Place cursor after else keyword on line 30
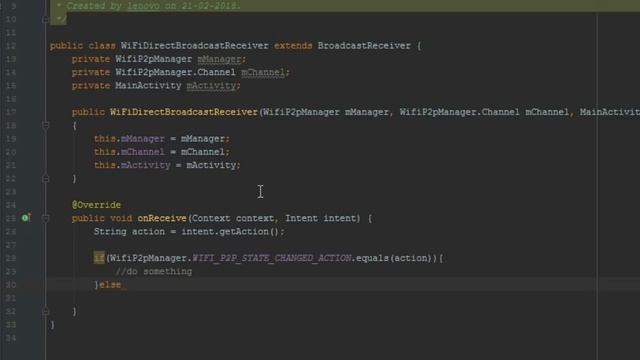Viewport: 640px width, 360px height. [122, 285]
